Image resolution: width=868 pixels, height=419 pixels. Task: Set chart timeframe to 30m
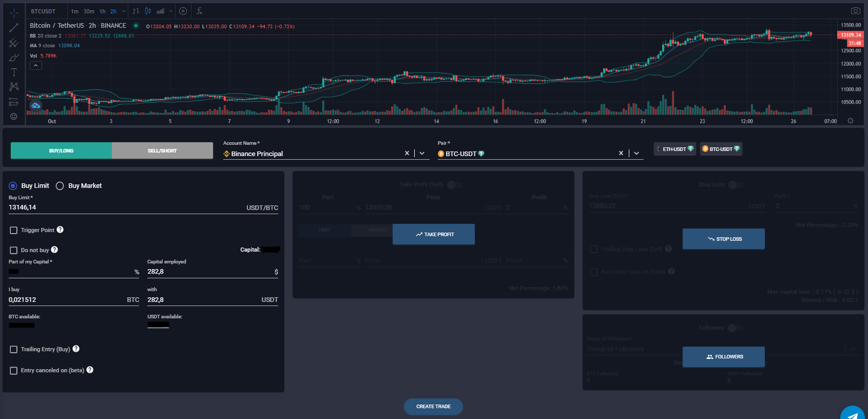pyautogui.click(x=89, y=11)
